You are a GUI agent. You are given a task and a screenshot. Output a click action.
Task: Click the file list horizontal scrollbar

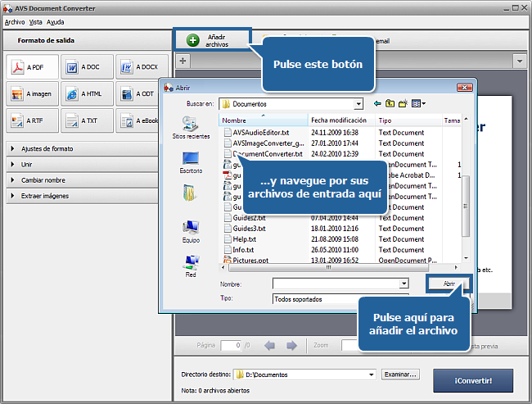pos(328,268)
